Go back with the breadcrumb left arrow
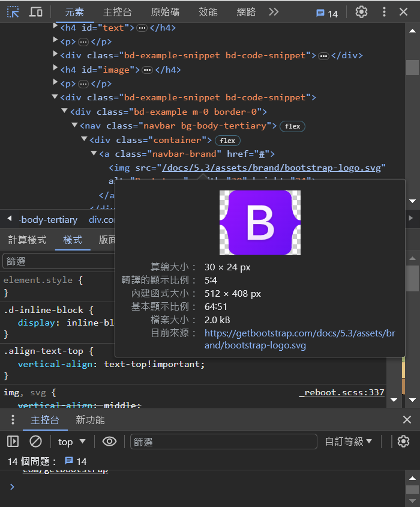This screenshot has height=507, width=420. [10, 219]
